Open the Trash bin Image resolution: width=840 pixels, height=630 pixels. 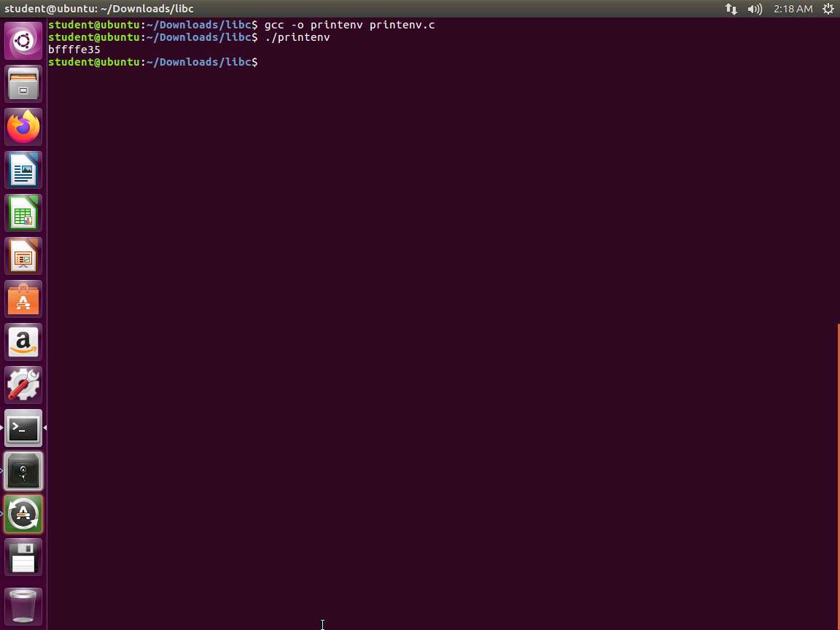coord(23,606)
